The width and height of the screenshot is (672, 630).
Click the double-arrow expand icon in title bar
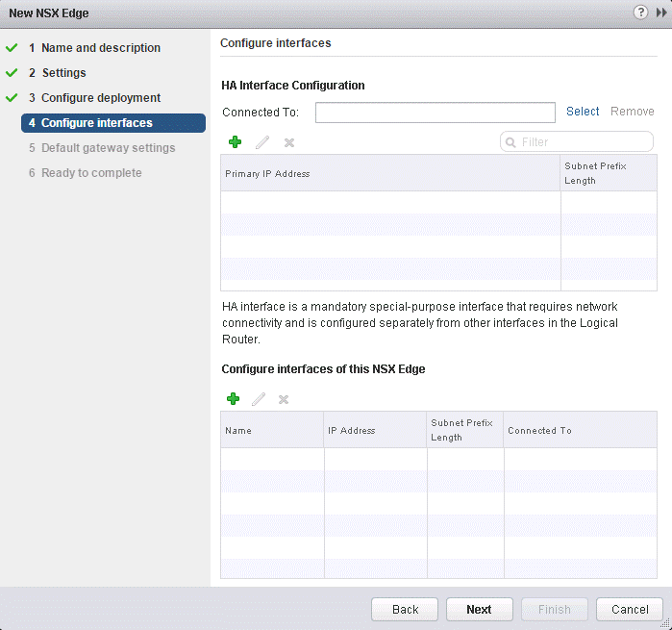pyautogui.click(x=660, y=13)
